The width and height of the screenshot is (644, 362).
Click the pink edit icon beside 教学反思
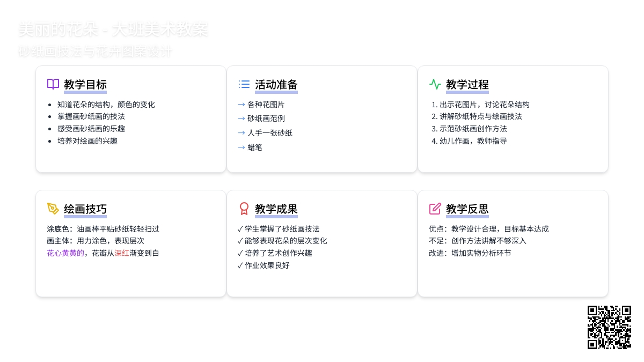click(x=435, y=209)
